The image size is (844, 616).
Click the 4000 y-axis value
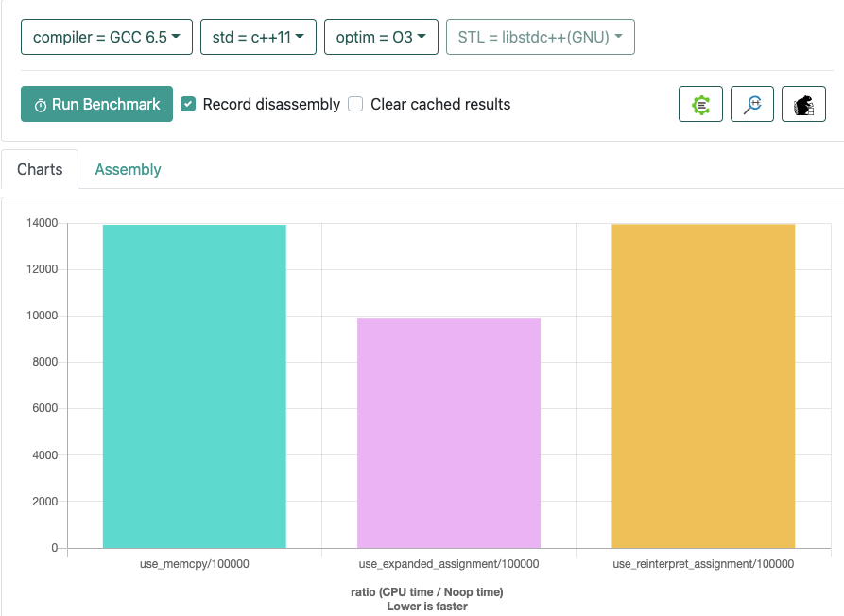click(44, 454)
